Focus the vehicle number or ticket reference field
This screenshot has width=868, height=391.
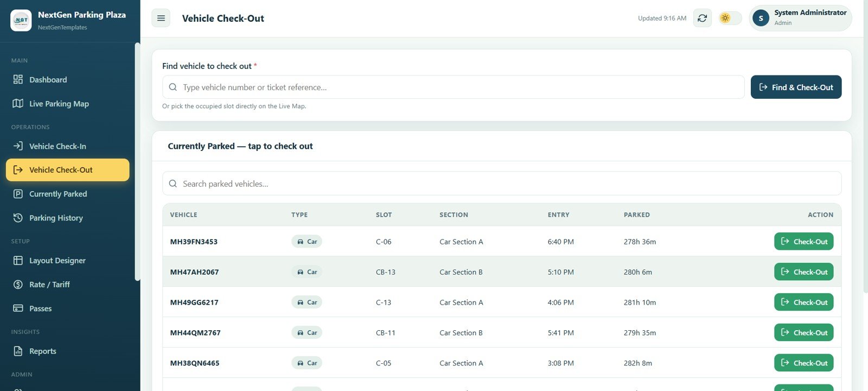453,87
